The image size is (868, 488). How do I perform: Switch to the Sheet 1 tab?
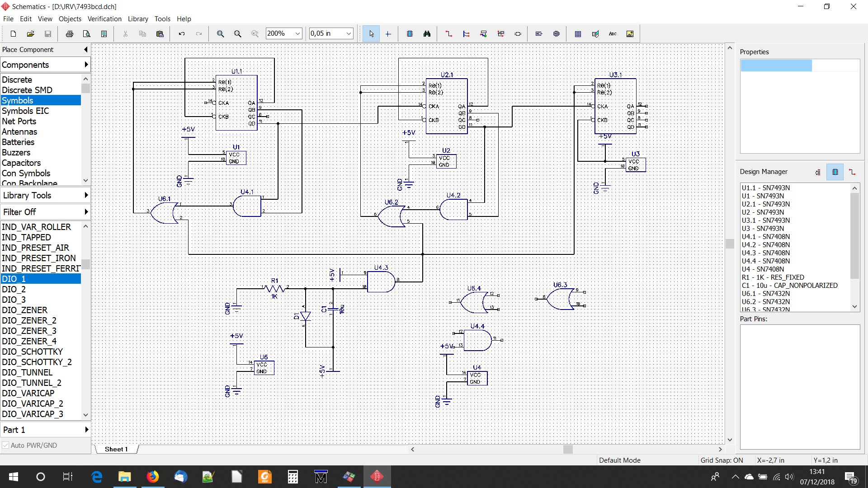[x=116, y=449]
